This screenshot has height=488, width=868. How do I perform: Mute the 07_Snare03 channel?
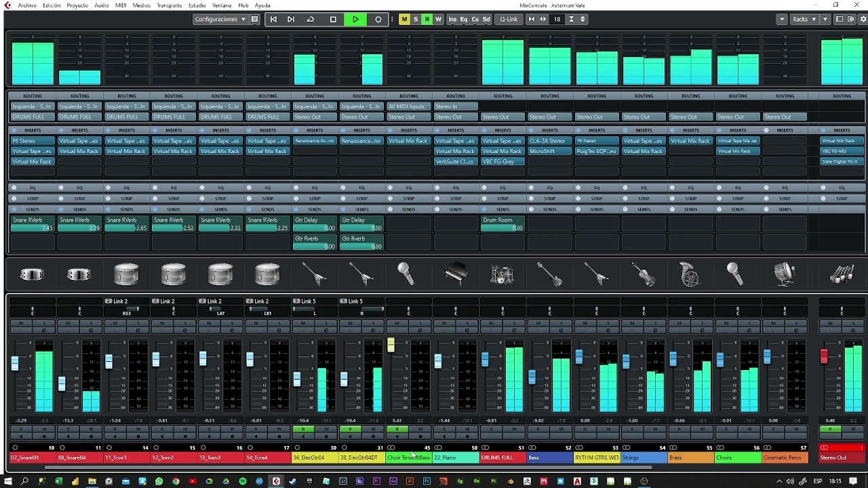pos(21,323)
